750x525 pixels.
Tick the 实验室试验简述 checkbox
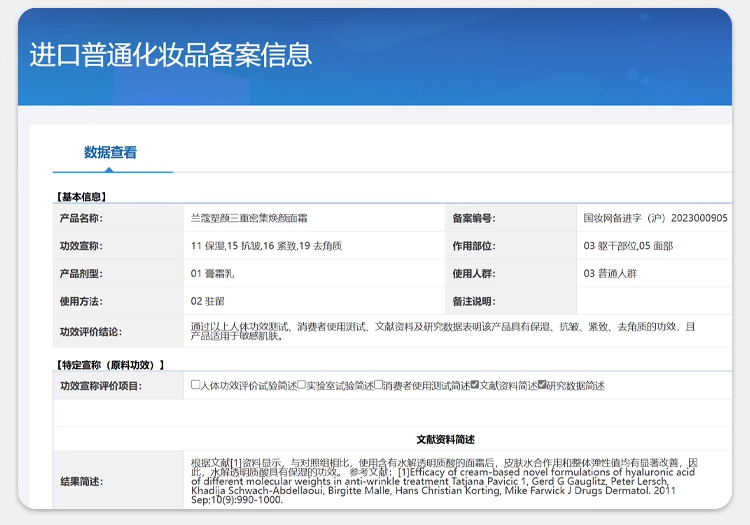[x=301, y=385]
